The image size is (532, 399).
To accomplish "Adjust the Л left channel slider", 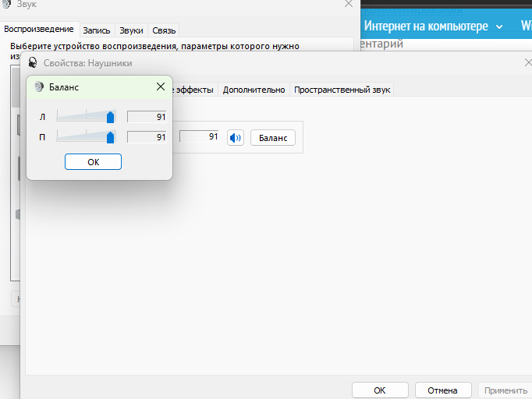I will point(110,118).
